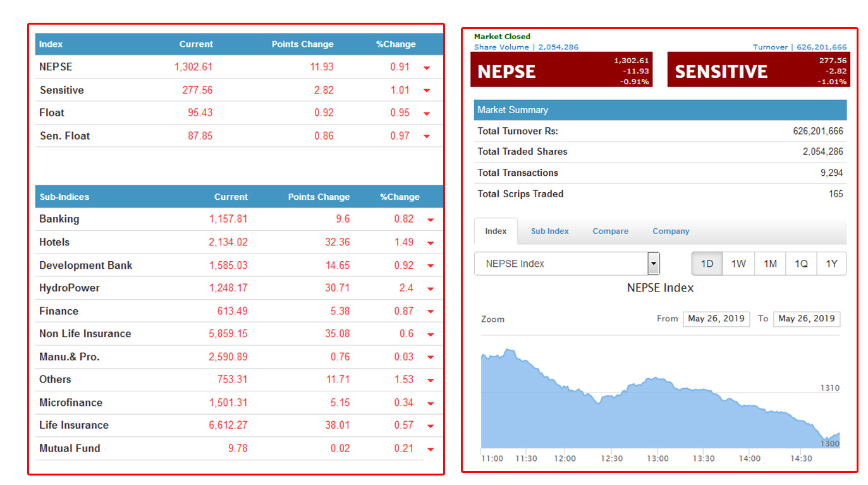Click the down arrow in Hotels row
868x485 pixels.
(431, 243)
